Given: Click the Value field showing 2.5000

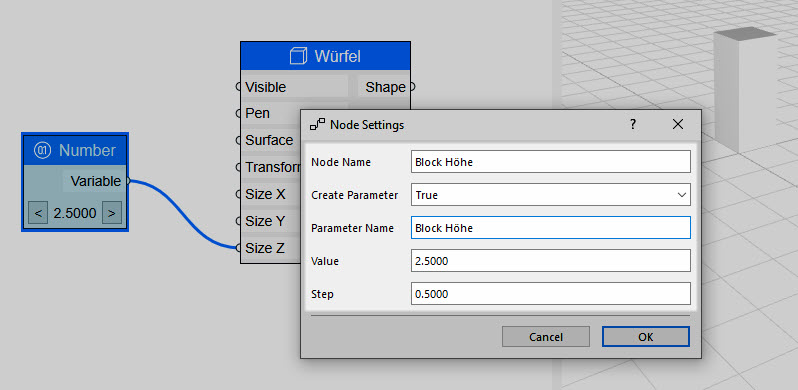Looking at the screenshot, I should coord(551,261).
